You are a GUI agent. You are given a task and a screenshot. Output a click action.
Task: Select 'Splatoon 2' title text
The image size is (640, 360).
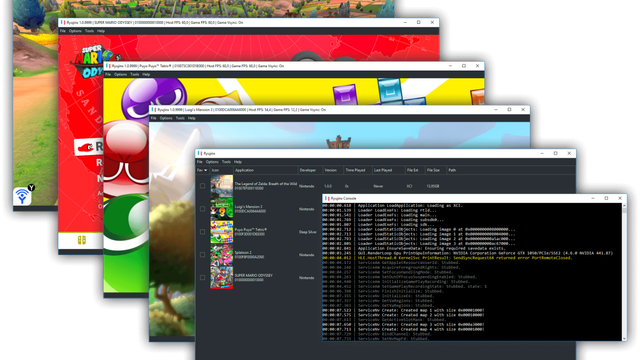tap(243, 253)
